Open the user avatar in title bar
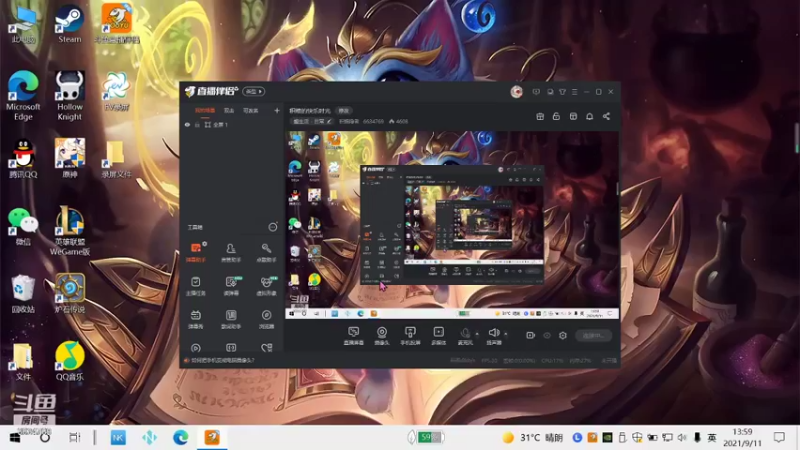Screen dimensions: 800x450 516,92
